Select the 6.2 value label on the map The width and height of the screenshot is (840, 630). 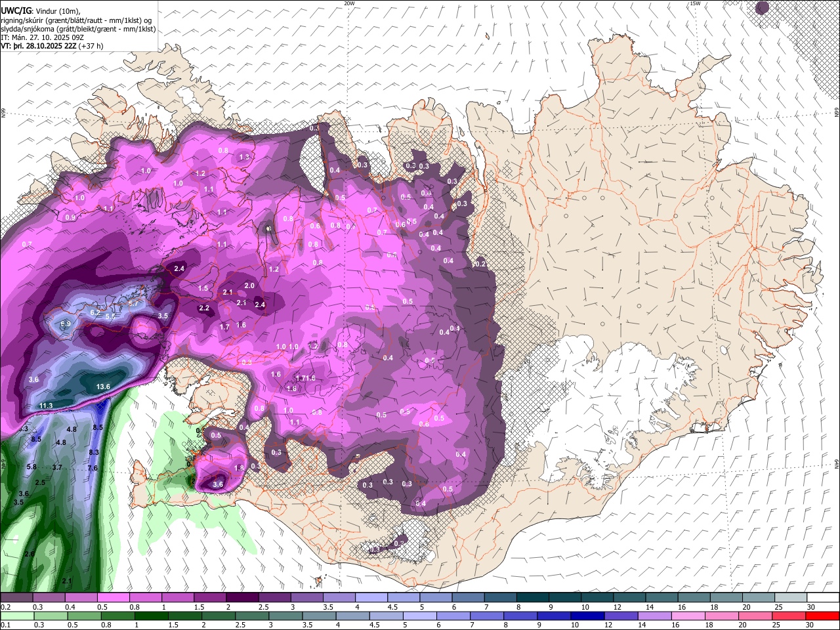95,313
